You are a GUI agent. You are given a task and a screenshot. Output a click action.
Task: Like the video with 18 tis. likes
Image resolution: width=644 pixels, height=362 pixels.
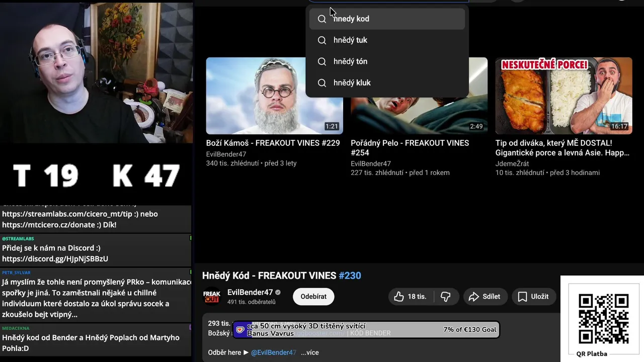point(410,297)
